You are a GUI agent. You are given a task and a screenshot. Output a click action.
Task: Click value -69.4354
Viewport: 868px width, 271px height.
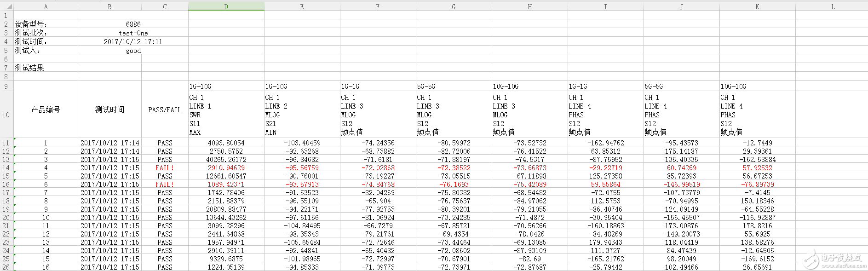coord(454,234)
